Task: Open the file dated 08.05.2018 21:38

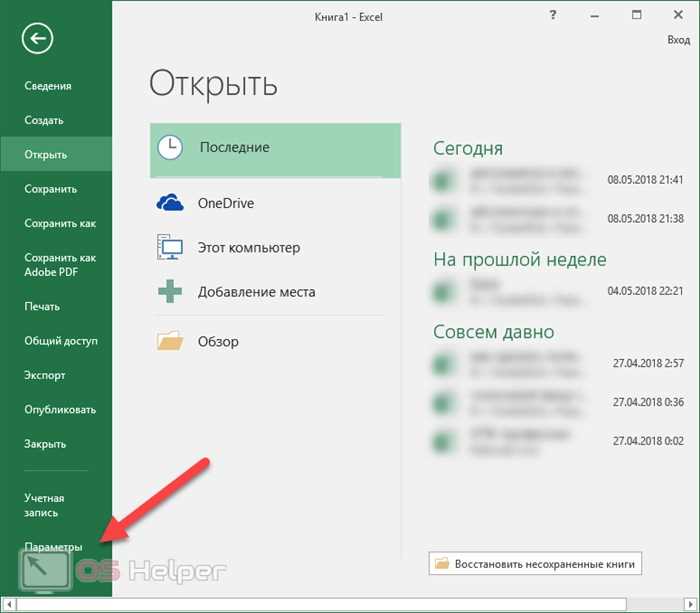Action: [x=556, y=219]
